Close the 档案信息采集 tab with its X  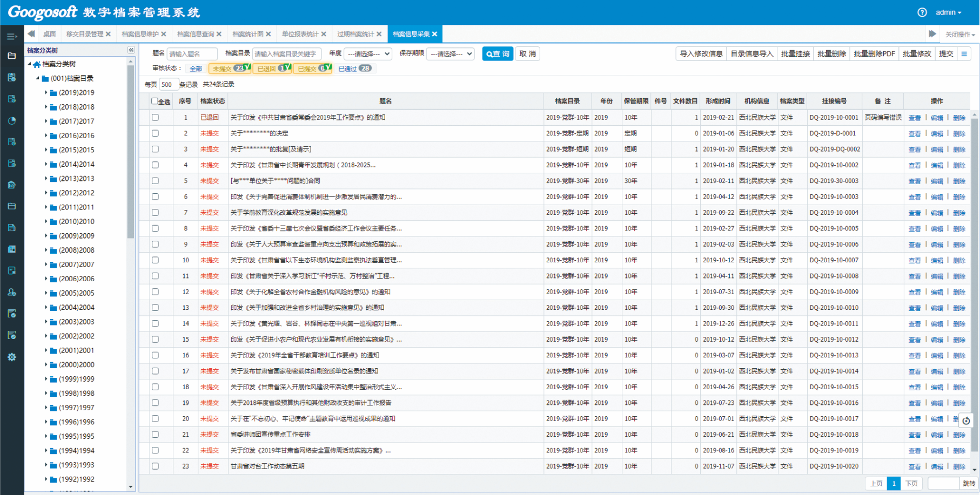434,34
